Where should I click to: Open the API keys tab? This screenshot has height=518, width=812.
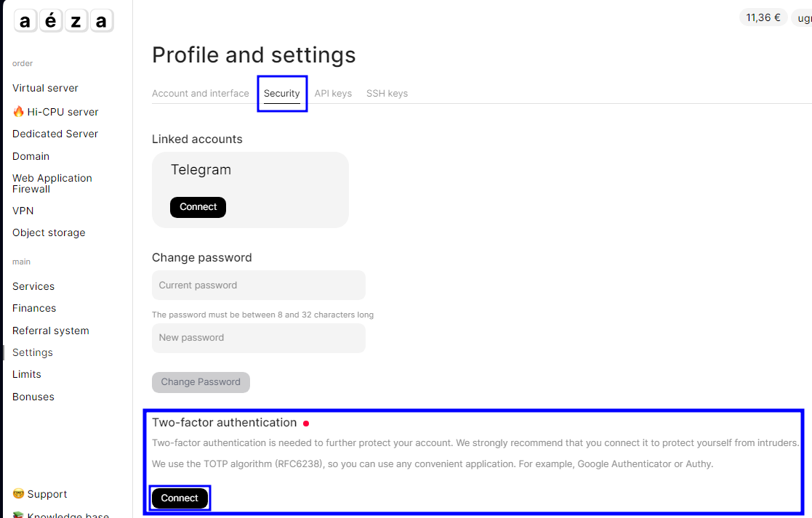333,94
